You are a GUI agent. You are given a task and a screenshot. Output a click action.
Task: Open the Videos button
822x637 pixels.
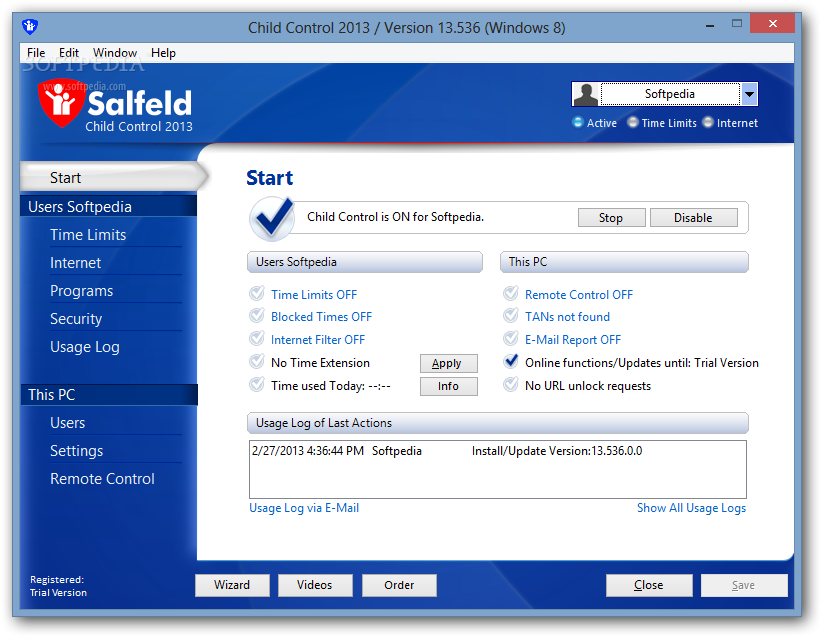coord(315,585)
